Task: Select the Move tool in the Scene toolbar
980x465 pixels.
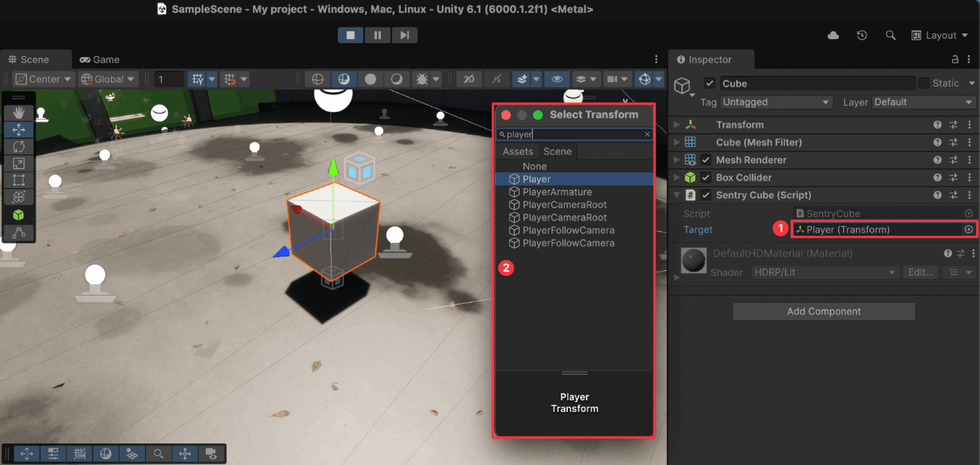Action: pos(19,129)
